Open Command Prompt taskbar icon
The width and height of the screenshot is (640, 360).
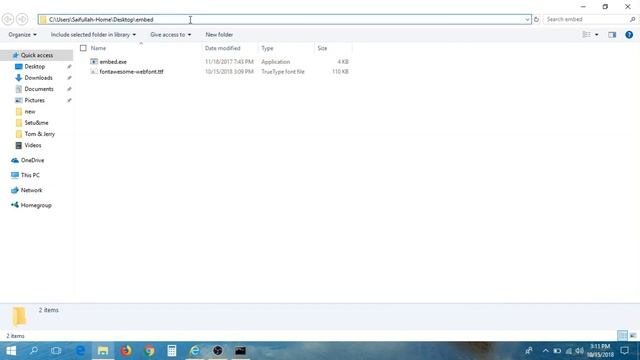click(240, 351)
